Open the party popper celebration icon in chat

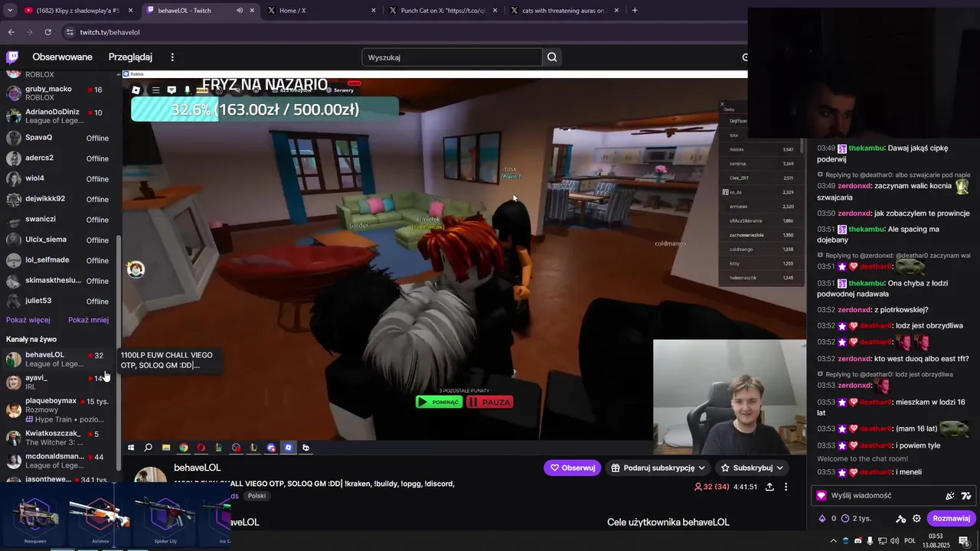click(x=950, y=495)
